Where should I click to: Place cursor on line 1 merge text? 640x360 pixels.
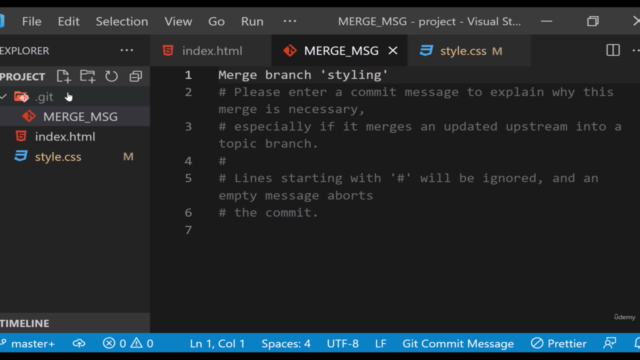[302, 75]
